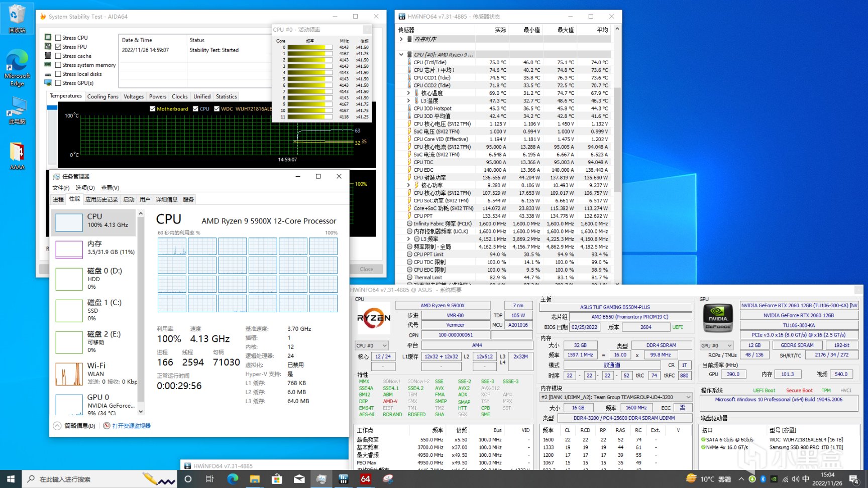Open Task View from the taskbar
This screenshot has height=488, width=868.
(209, 479)
